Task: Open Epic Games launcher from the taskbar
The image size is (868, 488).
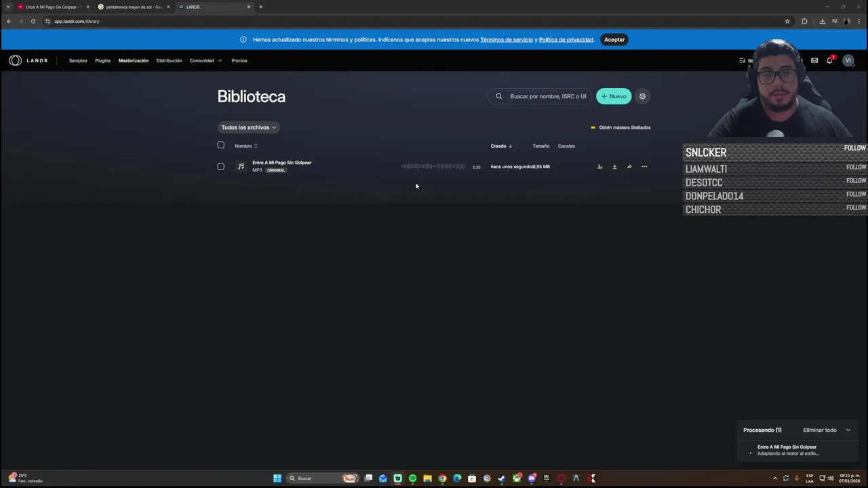Action: click(547, 479)
